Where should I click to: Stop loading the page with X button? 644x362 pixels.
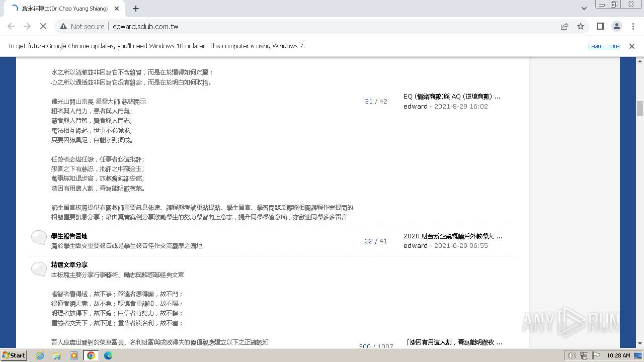tap(43, 26)
